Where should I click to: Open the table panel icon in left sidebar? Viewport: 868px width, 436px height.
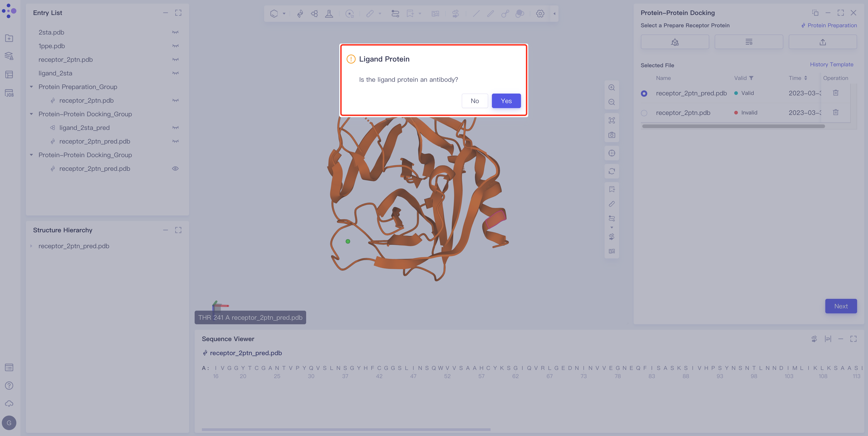[9, 74]
